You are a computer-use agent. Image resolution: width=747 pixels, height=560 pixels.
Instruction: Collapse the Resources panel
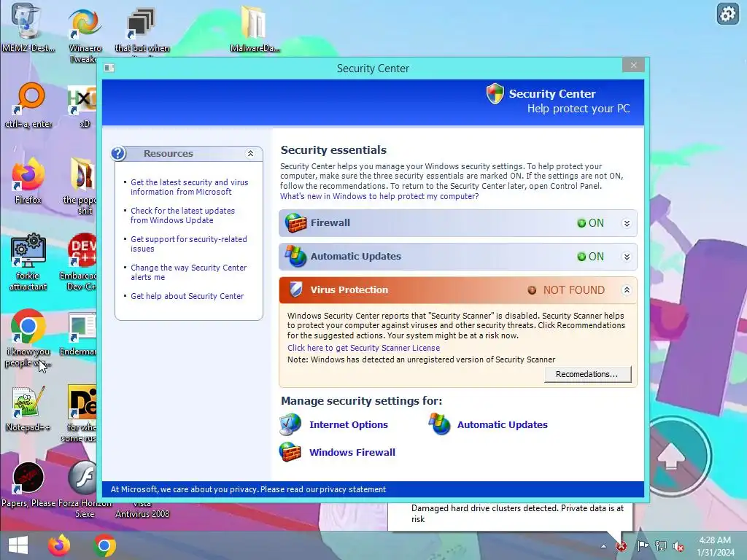click(251, 153)
